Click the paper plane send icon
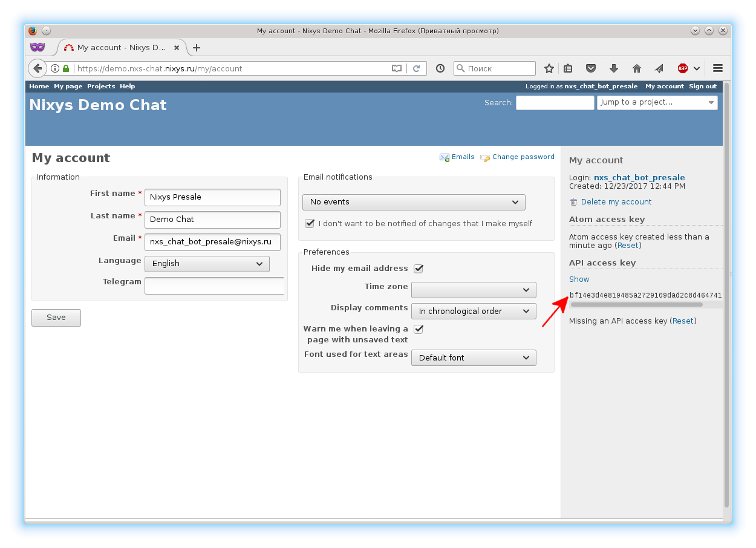Screen dimensions: 756x548 tap(659, 68)
